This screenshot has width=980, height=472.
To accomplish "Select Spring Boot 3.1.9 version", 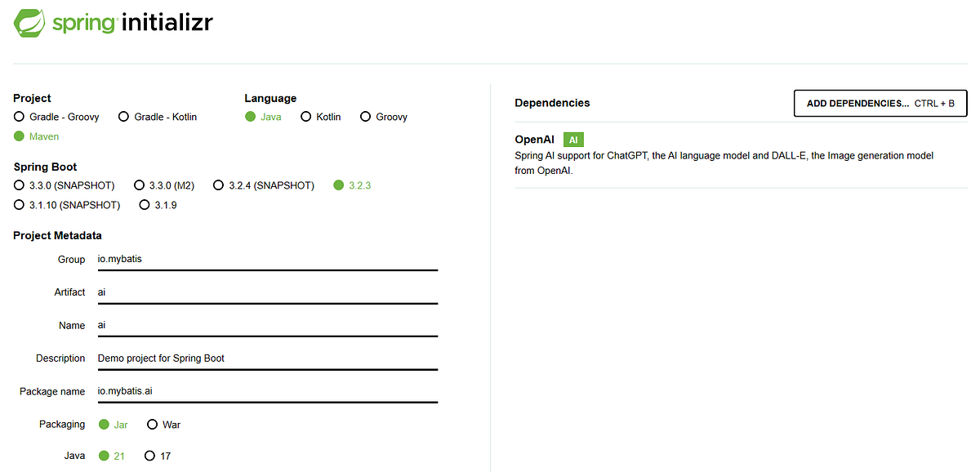I will (x=158, y=205).
